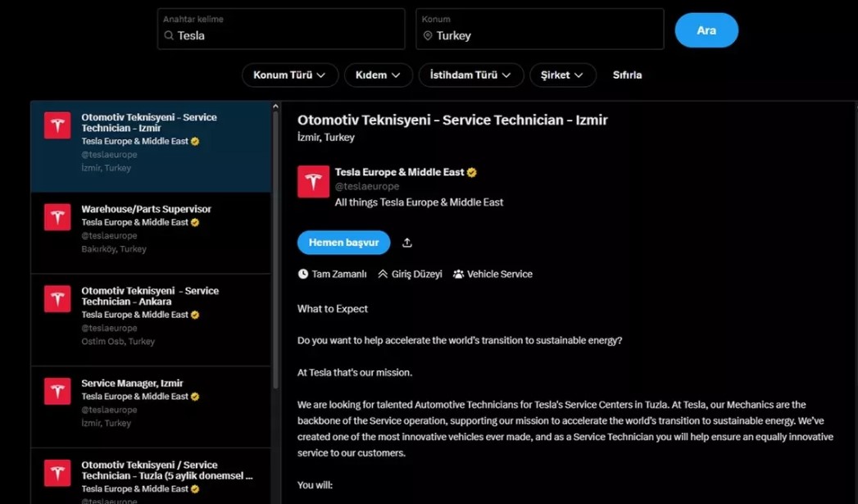The image size is (858, 504).
Task: Click the verified badge in the job detail company name
Action: pos(472,172)
